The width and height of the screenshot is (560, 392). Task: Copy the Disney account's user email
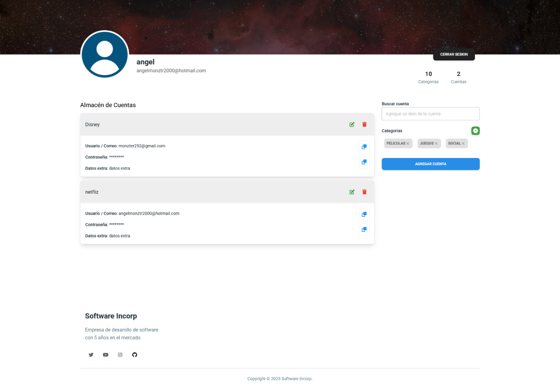pyautogui.click(x=364, y=147)
